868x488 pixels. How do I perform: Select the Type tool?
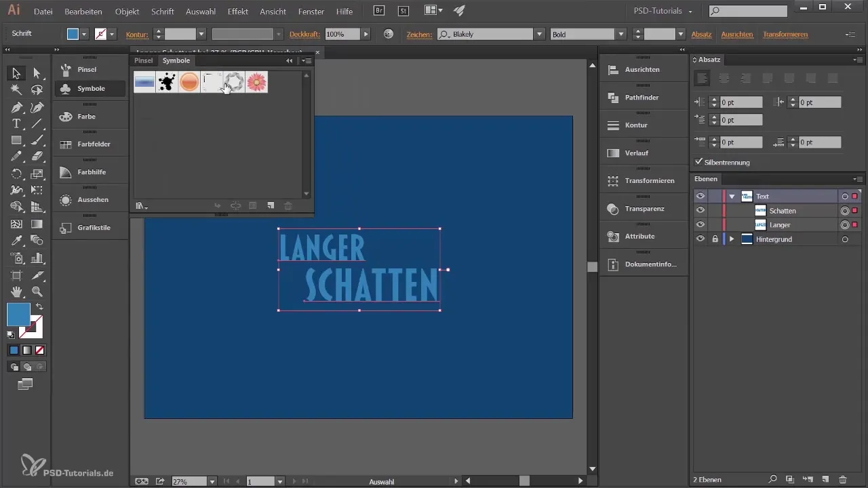(x=16, y=123)
